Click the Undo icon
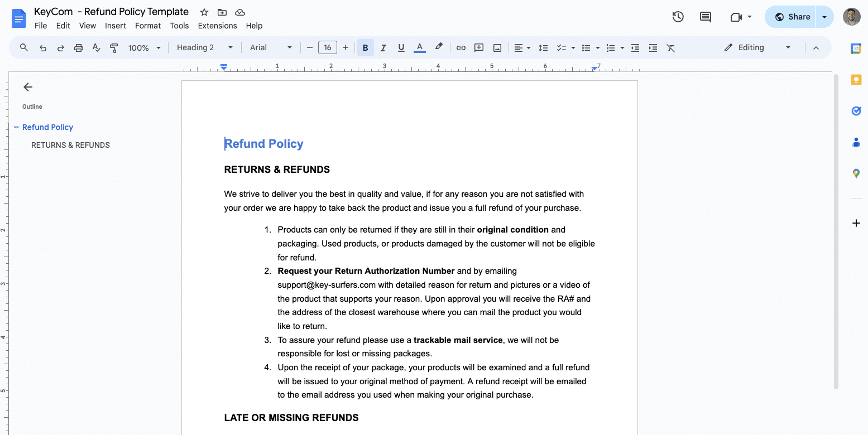Viewport: 868px width, 435px height. pyautogui.click(x=42, y=47)
